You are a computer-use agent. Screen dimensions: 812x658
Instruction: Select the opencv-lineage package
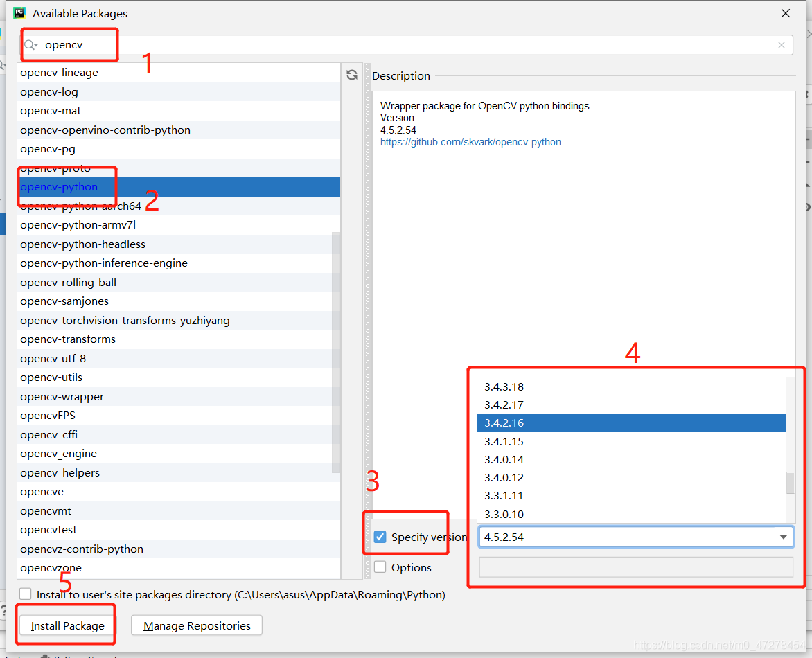[179, 73]
